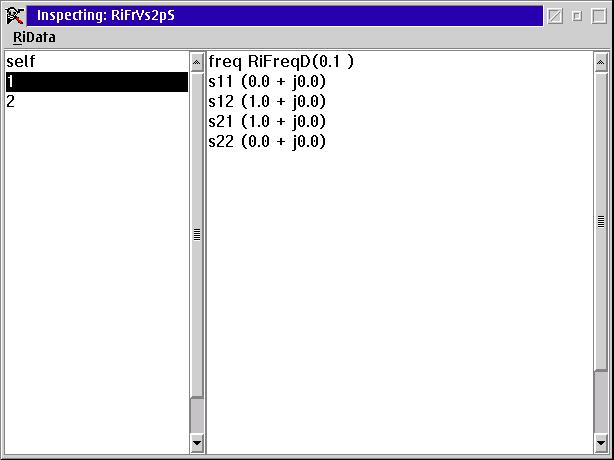Click left list scrollbar down arrow
The width and height of the screenshot is (614, 460).
[197, 444]
